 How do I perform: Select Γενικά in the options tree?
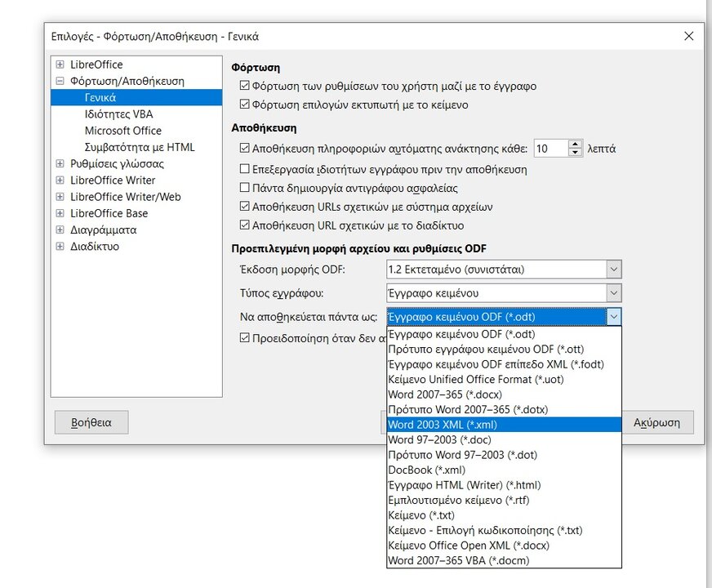(x=136, y=98)
